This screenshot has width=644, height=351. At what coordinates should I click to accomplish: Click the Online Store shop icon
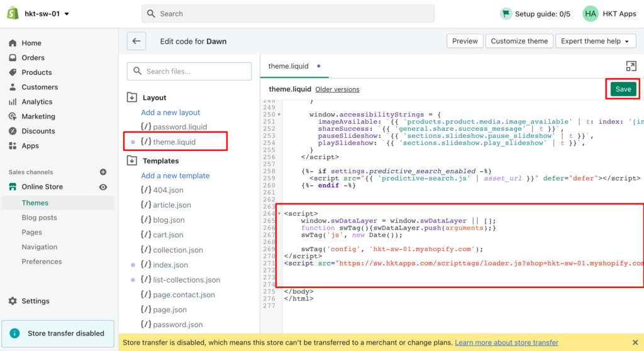coord(13,187)
